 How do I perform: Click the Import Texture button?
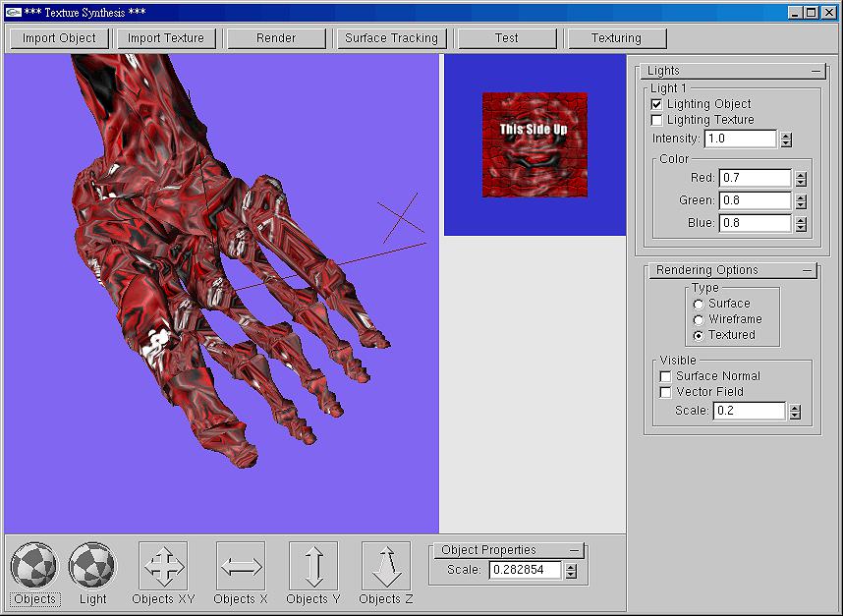(x=167, y=38)
